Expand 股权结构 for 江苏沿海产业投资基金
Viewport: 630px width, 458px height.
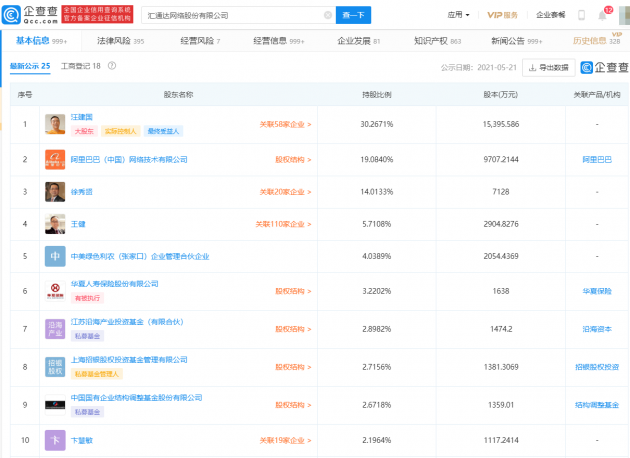coord(293,329)
